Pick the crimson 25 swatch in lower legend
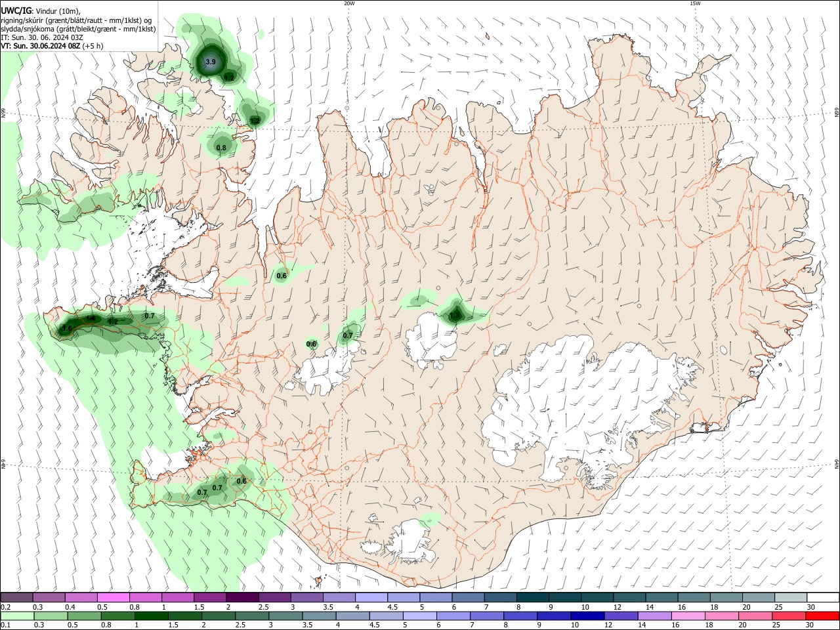840x630 pixels. 789,616
